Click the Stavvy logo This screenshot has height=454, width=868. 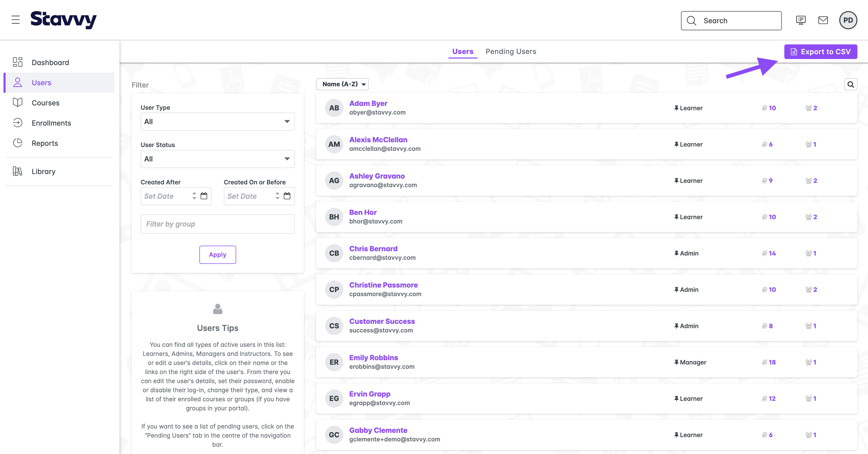63,20
